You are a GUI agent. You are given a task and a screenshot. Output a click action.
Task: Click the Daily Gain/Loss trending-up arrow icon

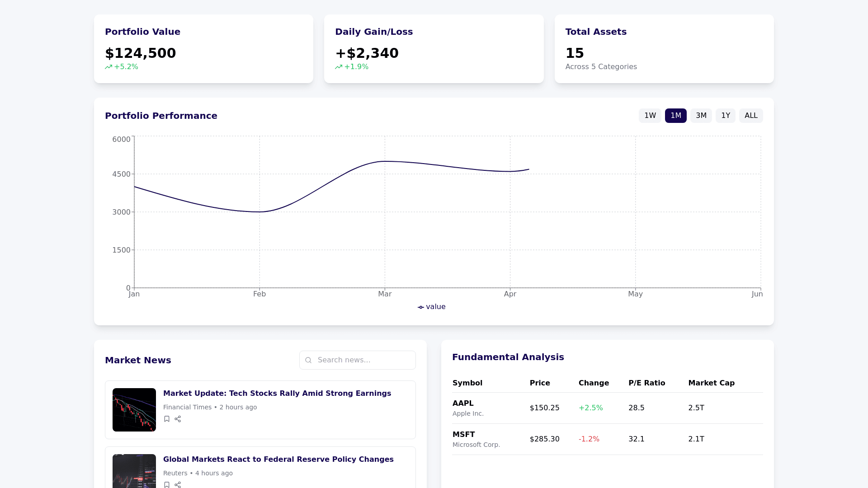coord(339,67)
